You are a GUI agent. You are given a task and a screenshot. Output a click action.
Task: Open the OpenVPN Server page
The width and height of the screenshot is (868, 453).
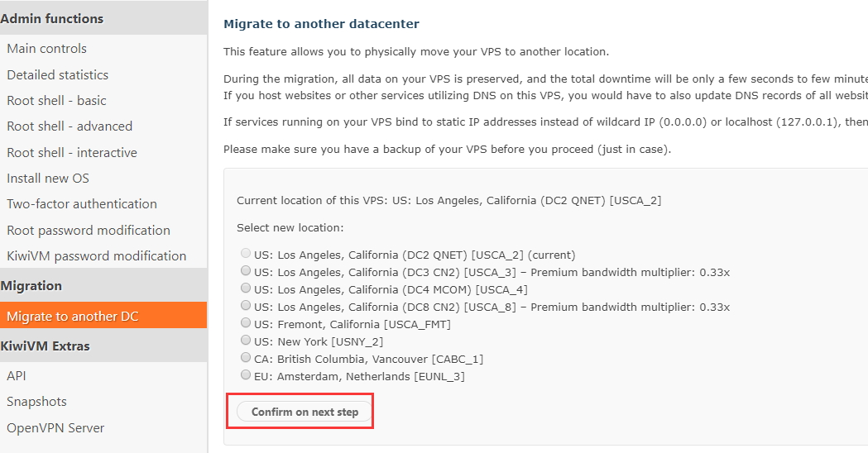[55, 428]
